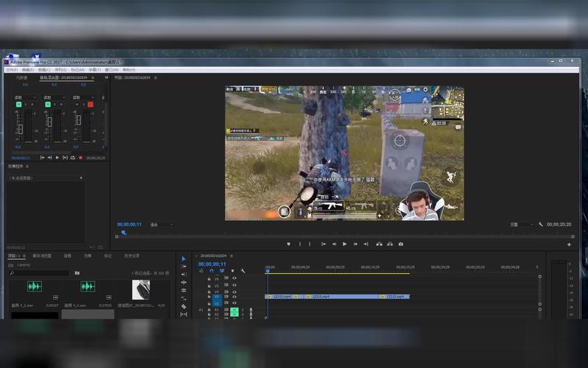Select the Slip tool
This screenshot has width=588, height=368.
pyautogui.click(x=183, y=314)
